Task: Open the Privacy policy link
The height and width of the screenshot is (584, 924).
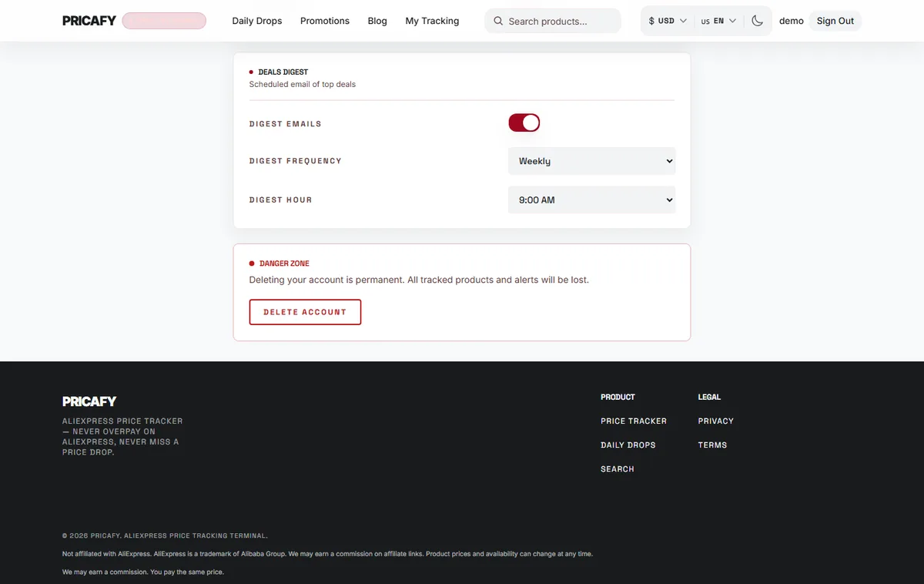Action: (716, 421)
